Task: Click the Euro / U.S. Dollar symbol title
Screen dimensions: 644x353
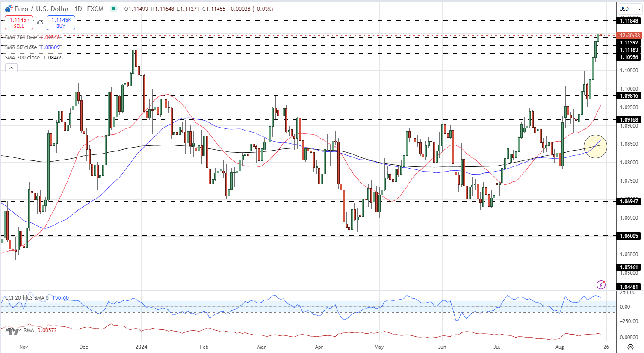Action: [59, 9]
